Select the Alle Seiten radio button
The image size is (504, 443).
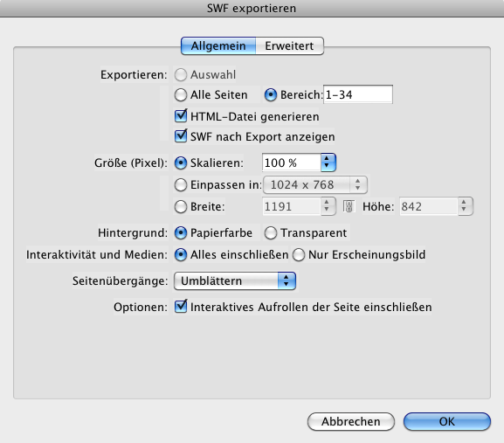click(181, 95)
